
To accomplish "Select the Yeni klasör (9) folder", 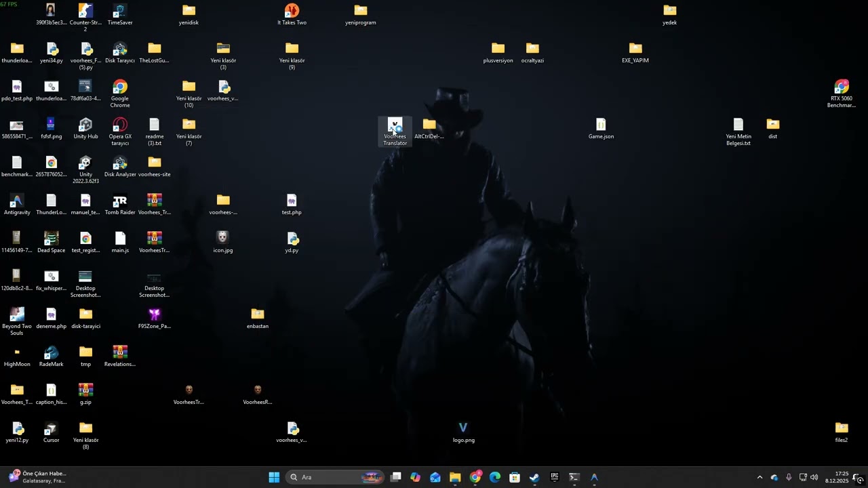I will pyautogui.click(x=292, y=56).
